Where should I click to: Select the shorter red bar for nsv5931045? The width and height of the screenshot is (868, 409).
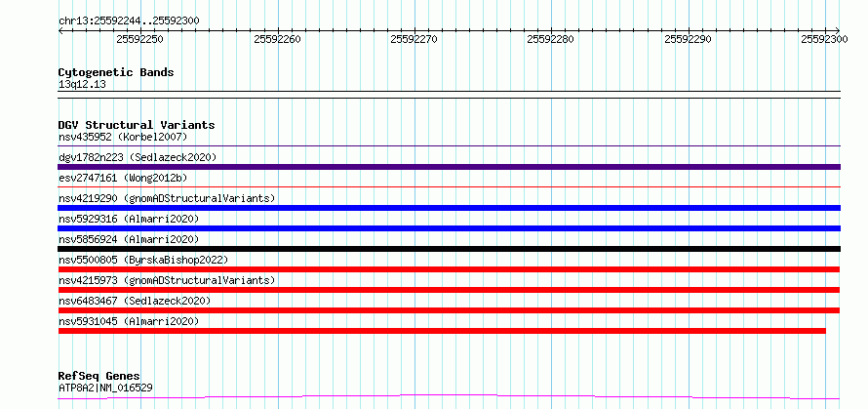point(442,331)
